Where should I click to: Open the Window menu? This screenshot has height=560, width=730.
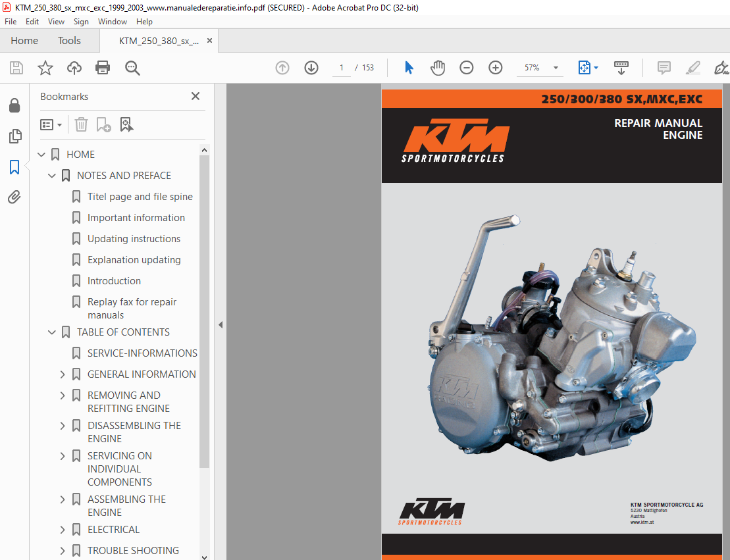coord(112,22)
